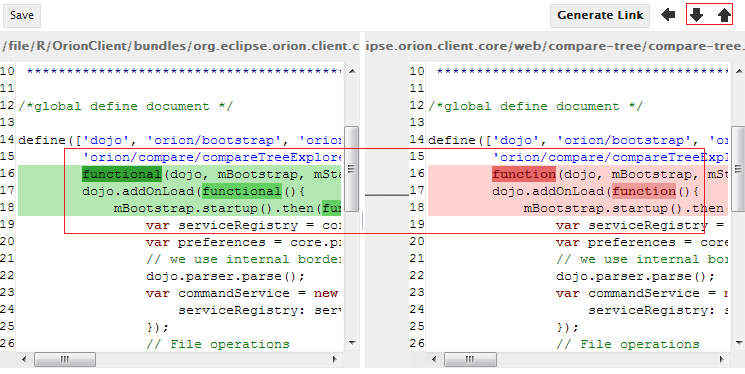Click 'var preferences' line in left editor
Viewport: 745px width, 374px height.
coord(243,242)
